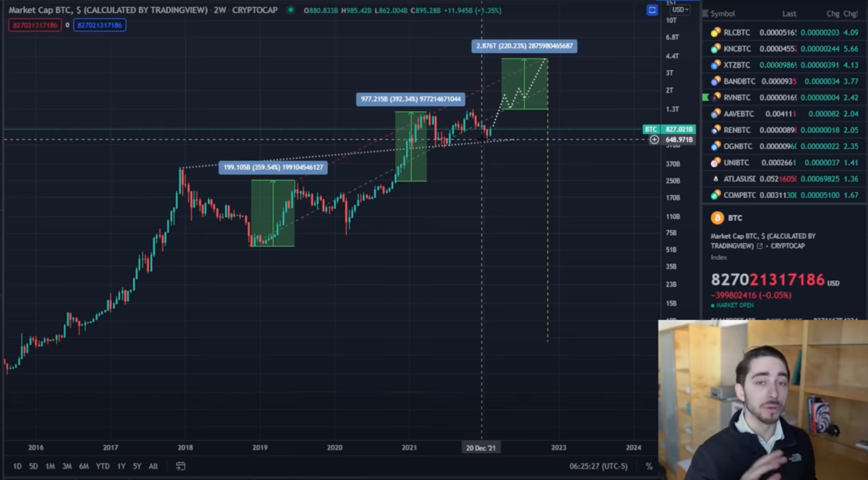Select the 1M time range button
868x480 pixels.
point(50,466)
